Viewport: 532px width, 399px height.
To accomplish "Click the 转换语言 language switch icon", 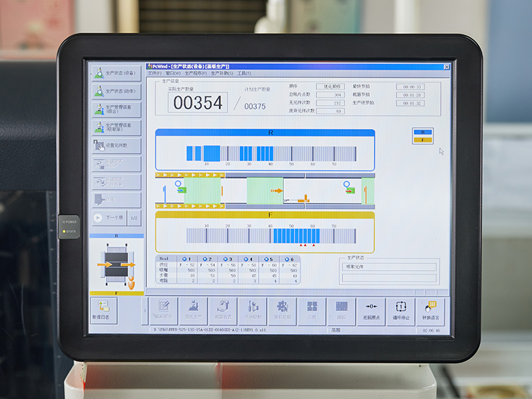I will (x=430, y=311).
